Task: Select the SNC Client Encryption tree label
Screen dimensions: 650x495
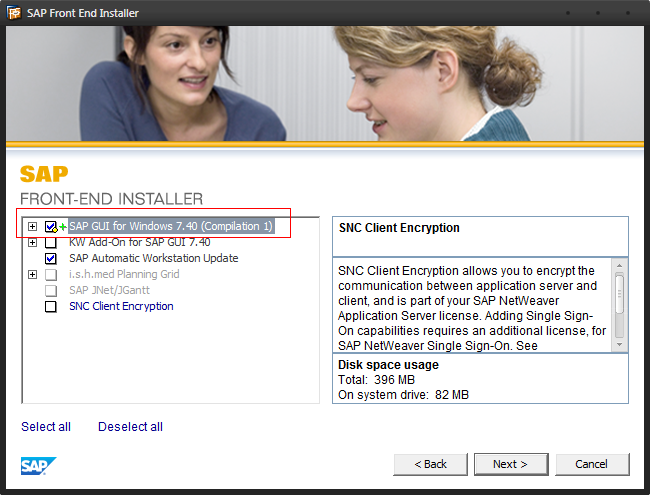Action: [121, 307]
